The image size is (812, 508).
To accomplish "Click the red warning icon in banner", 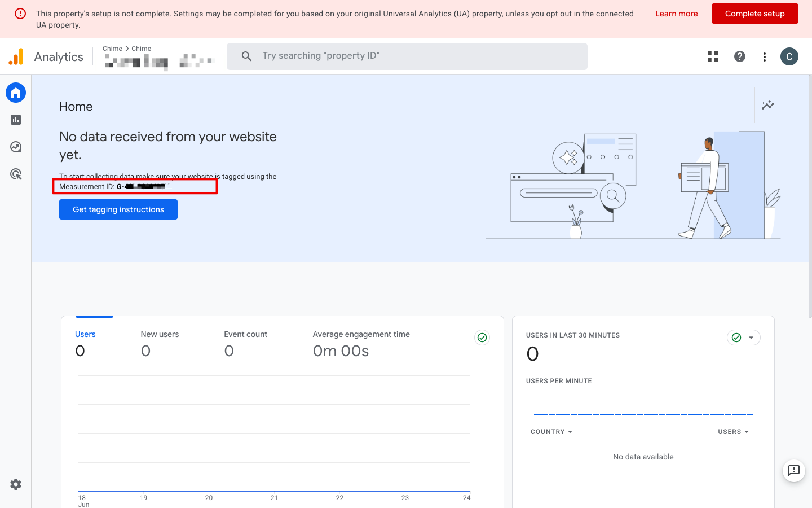I will click(x=20, y=14).
